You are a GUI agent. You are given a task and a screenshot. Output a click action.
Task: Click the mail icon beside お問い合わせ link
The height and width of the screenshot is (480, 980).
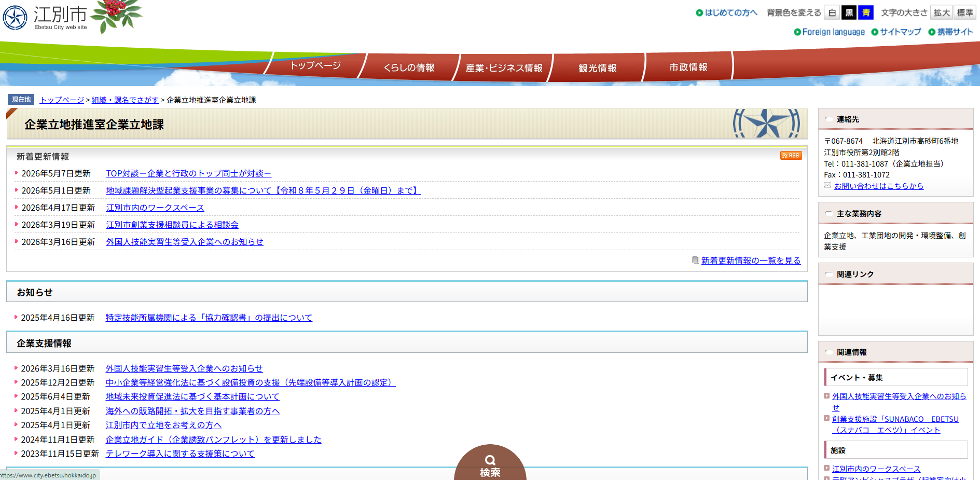(x=827, y=185)
